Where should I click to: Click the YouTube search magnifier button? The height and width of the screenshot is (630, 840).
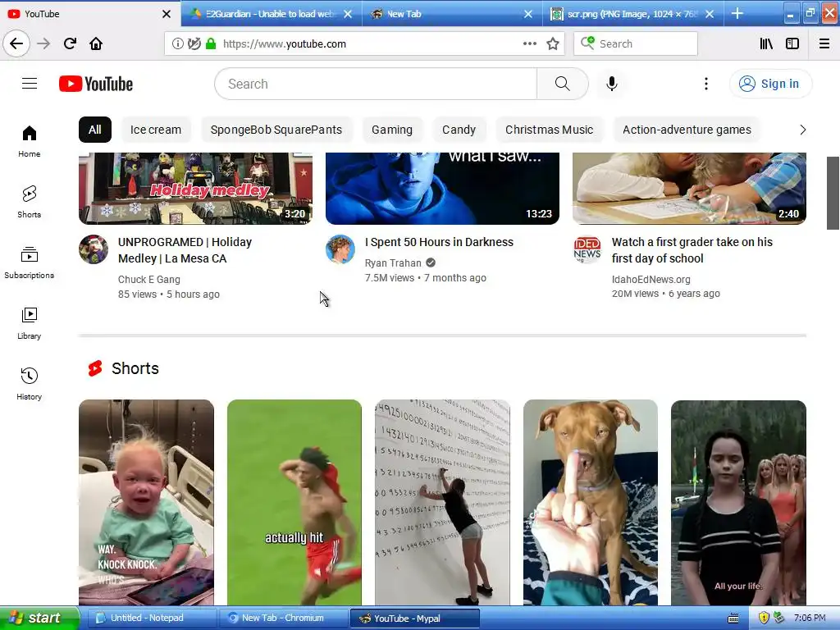[563, 84]
